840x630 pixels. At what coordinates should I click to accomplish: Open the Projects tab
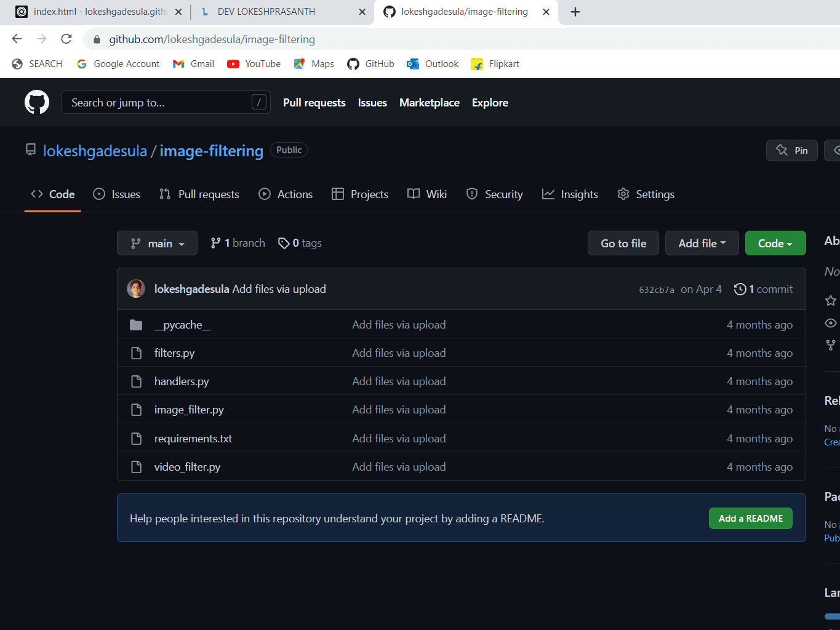coord(360,194)
